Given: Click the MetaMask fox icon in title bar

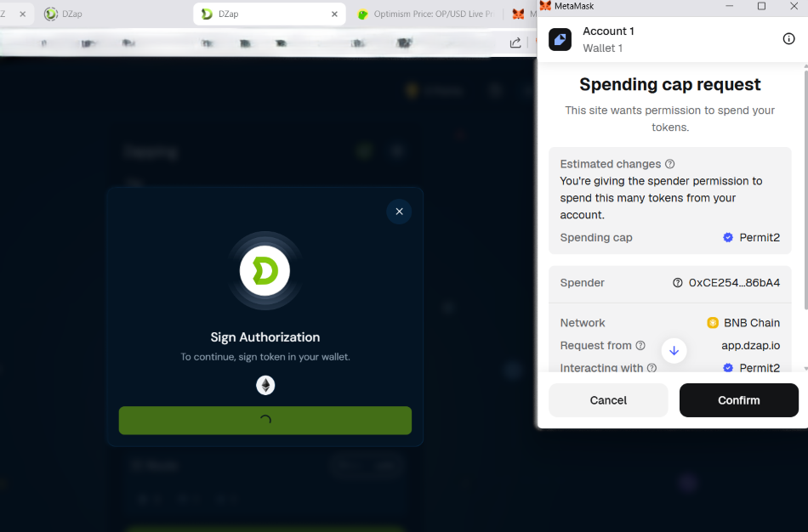Looking at the screenshot, I should coord(545,6).
